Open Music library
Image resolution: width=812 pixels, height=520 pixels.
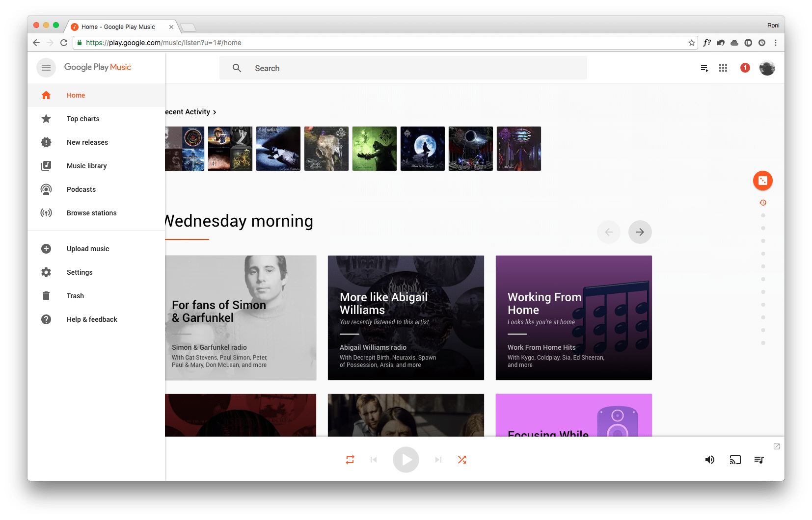pos(96,166)
